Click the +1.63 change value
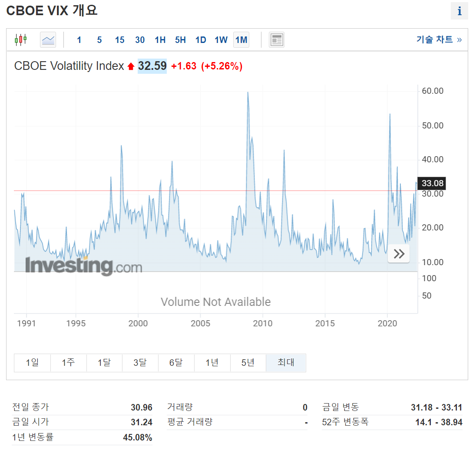This screenshot has width=476, height=450. (184, 66)
